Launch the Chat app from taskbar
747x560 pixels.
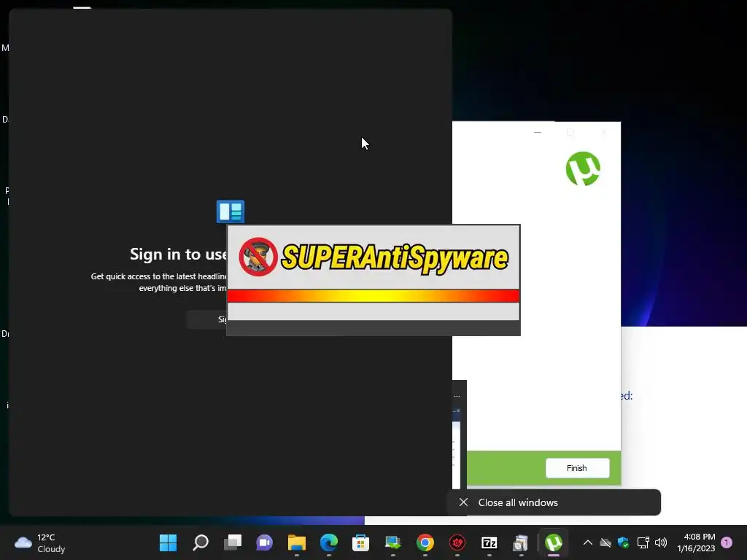tap(264, 542)
